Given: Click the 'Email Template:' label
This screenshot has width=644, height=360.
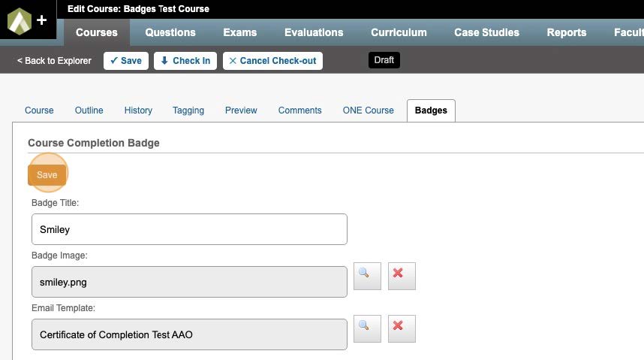Looking at the screenshot, I should (63, 308).
